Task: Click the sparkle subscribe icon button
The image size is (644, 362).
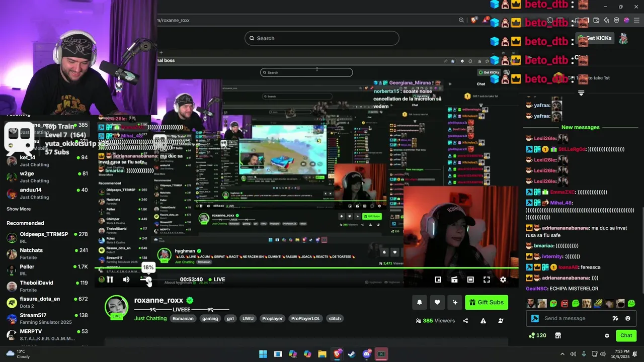Action: [x=455, y=302]
